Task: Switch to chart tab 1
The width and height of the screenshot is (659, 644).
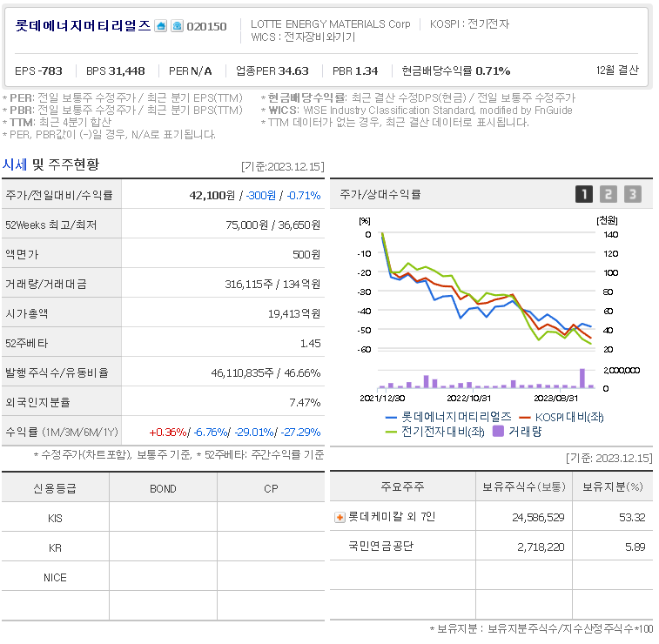Action: pos(584,194)
